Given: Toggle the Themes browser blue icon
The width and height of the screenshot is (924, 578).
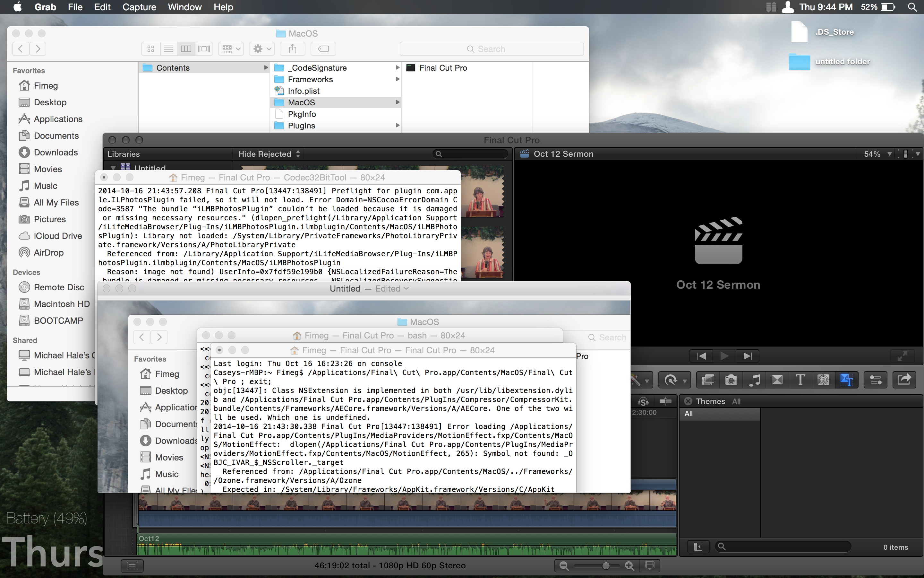Looking at the screenshot, I should (846, 380).
